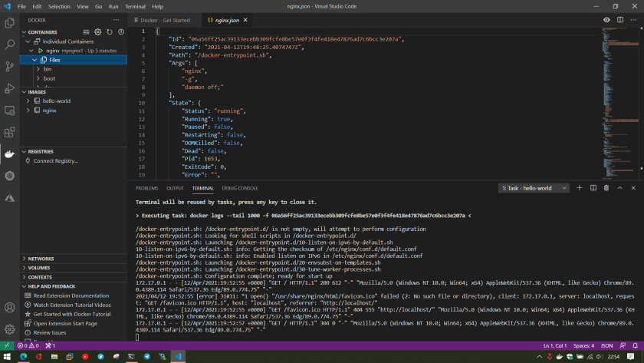Change JSON language mode in status bar
Image resolution: width=644 pixels, height=363 pixels.
click(606, 346)
